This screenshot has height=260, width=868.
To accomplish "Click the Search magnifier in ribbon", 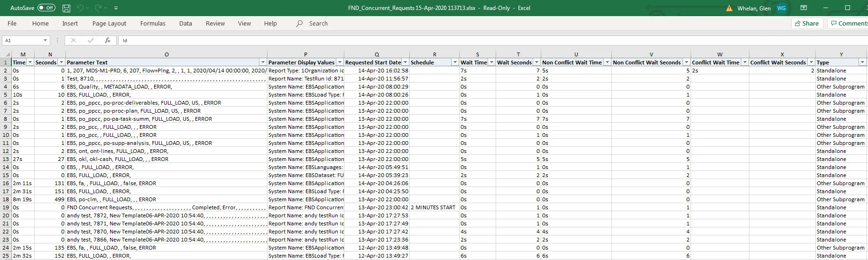I will tap(299, 24).
